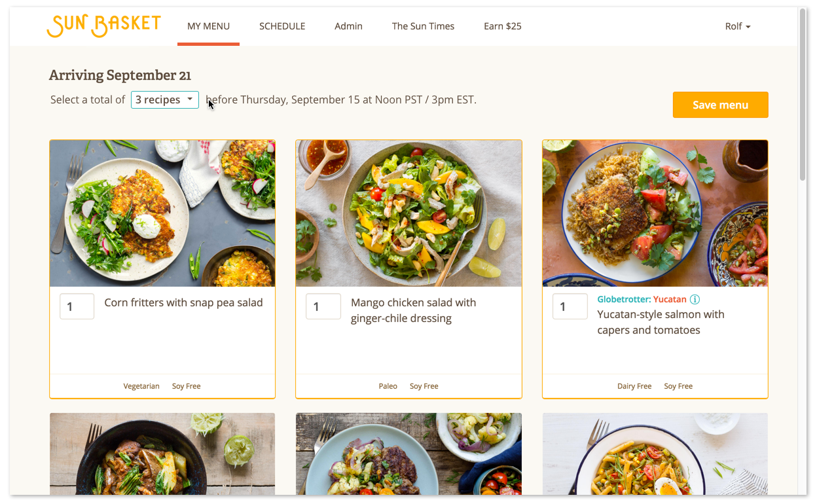
Task: Expand the Rolf account menu
Action: pos(738,26)
